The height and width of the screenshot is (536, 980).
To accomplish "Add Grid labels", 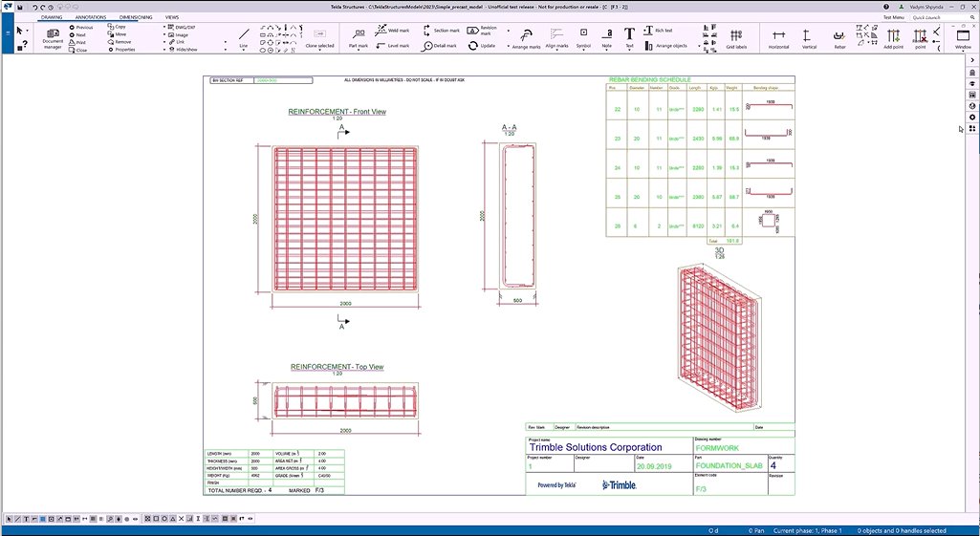I will coord(735,38).
